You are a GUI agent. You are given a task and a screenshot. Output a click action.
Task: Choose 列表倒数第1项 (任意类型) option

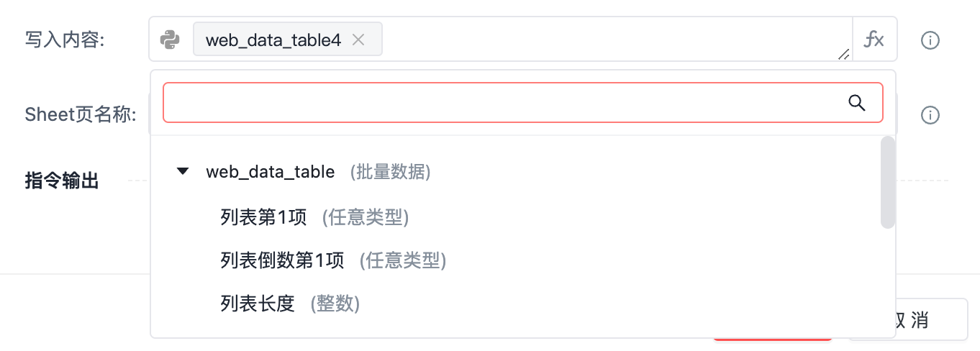point(333,260)
